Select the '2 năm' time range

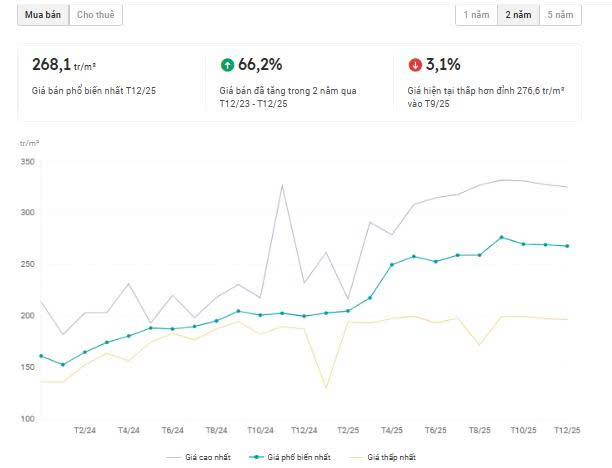point(517,15)
